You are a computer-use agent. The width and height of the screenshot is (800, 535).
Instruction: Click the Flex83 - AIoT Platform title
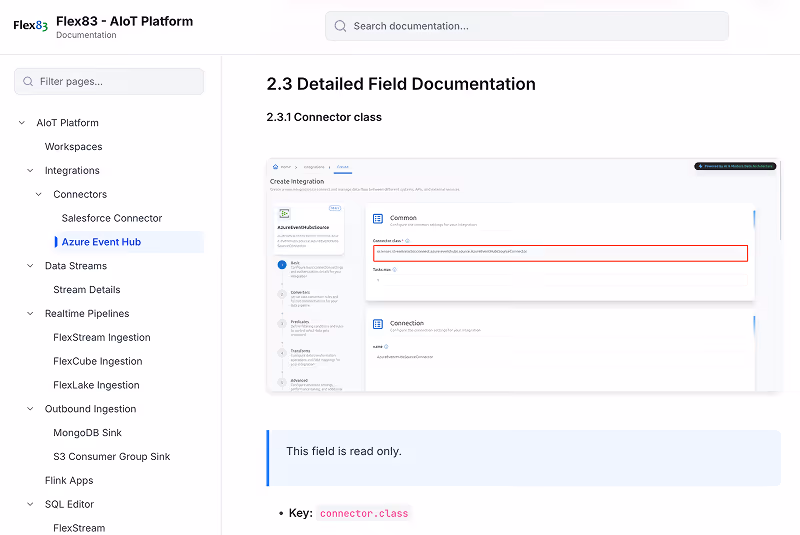(124, 21)
